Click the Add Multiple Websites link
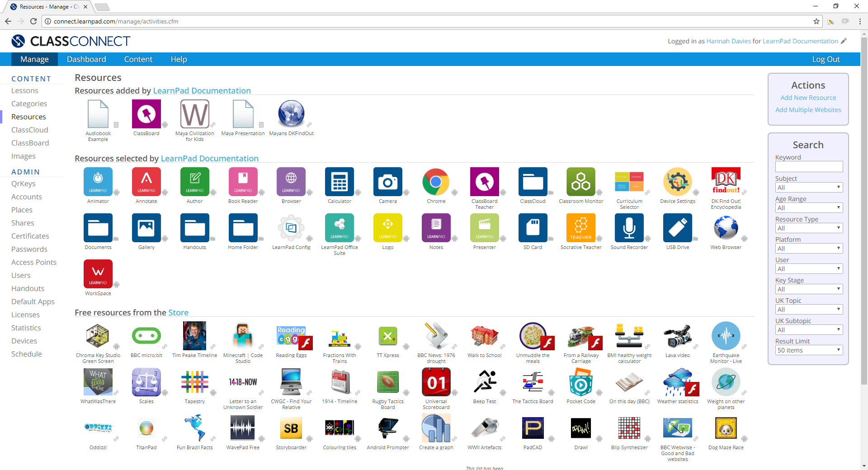The height and width of the screenshot is (470, 868). pyautogui.click(x=808, y=110)
